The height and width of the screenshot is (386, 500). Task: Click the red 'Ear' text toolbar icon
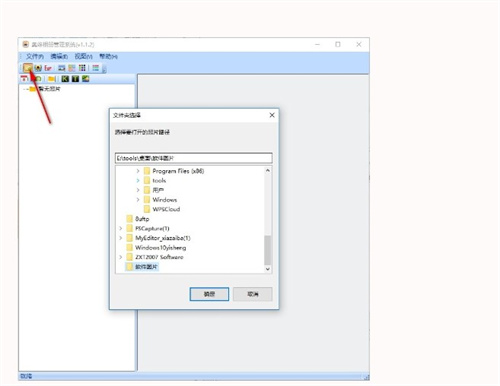48,68
